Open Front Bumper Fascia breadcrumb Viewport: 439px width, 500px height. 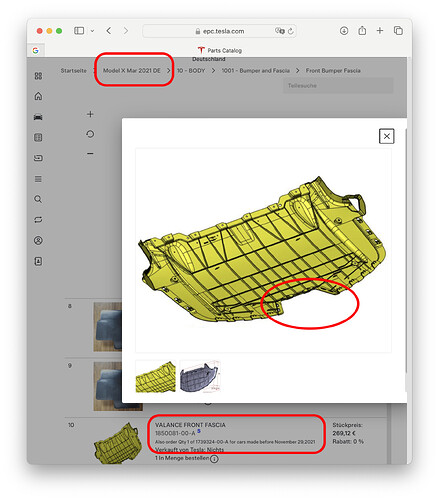pyautogui.click(x=333, y=71)
